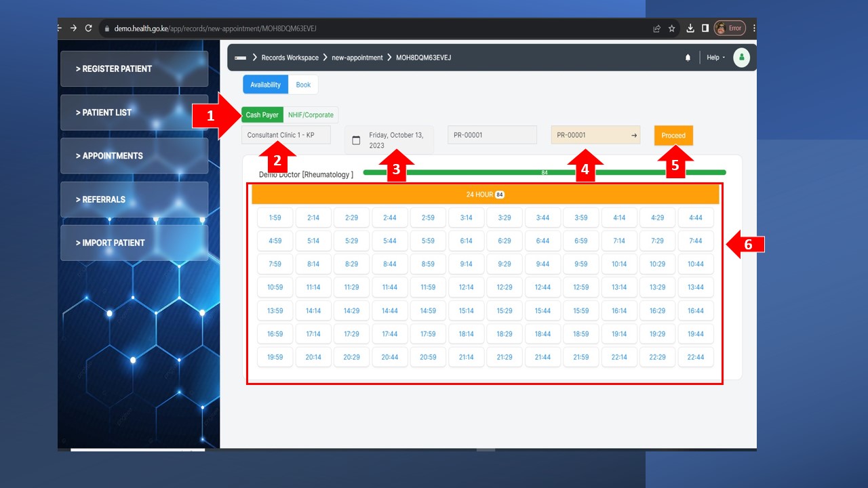The height and width of the screenshot is (488, 868).
Task: Open the Friday, October 13, 2023 date picker
Action: click(389, 140)
